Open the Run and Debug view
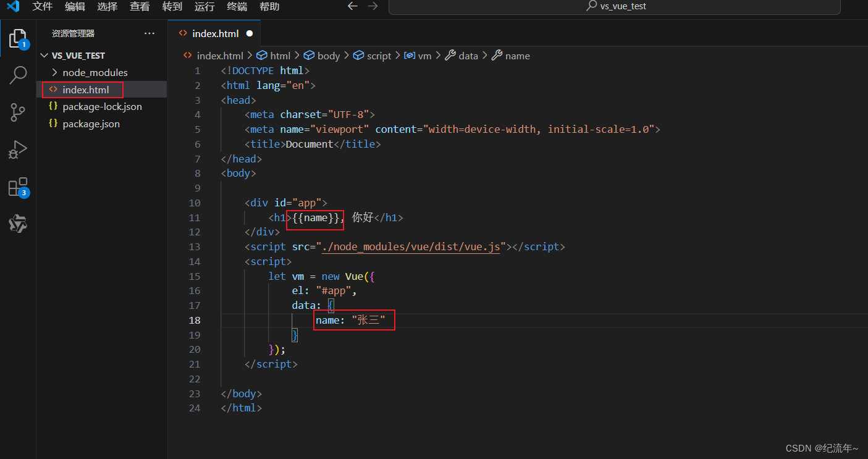Viewport: 868px width, 459px height. [18, 149]
